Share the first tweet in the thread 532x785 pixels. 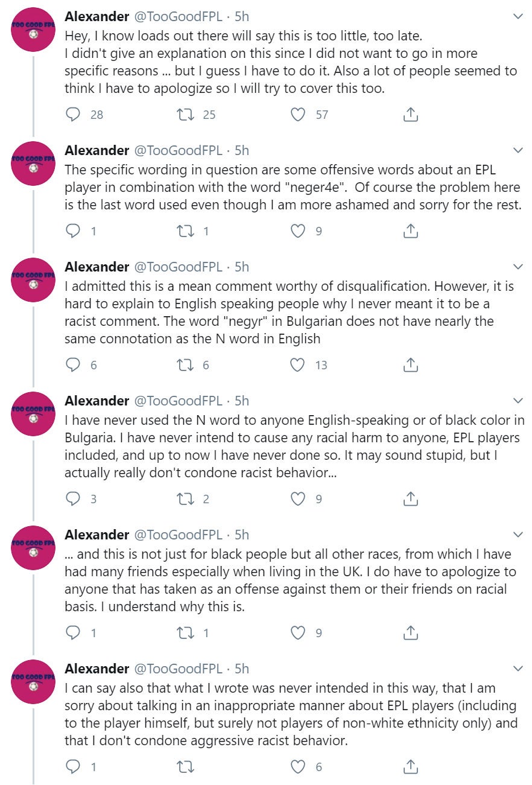[x=410, y=114]
